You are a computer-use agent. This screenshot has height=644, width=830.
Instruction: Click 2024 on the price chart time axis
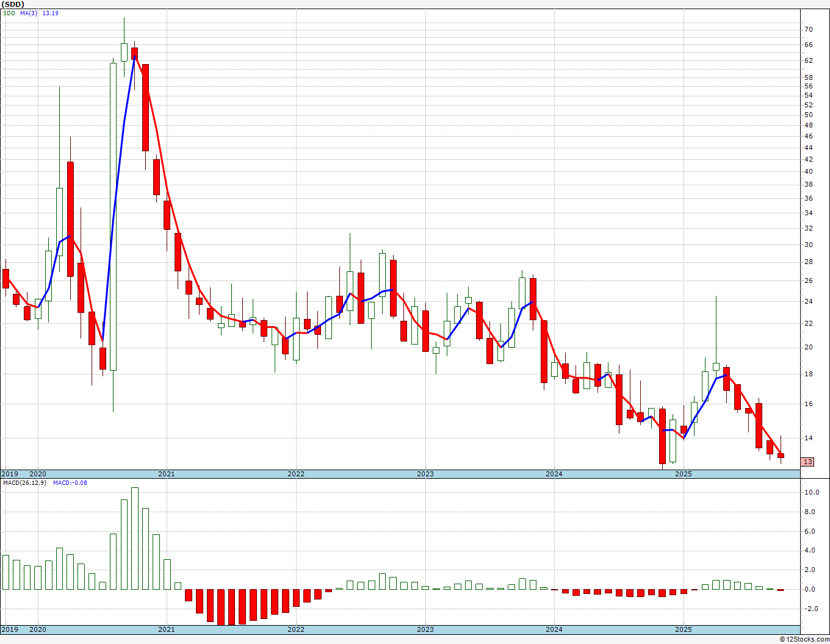coord(554,474)
